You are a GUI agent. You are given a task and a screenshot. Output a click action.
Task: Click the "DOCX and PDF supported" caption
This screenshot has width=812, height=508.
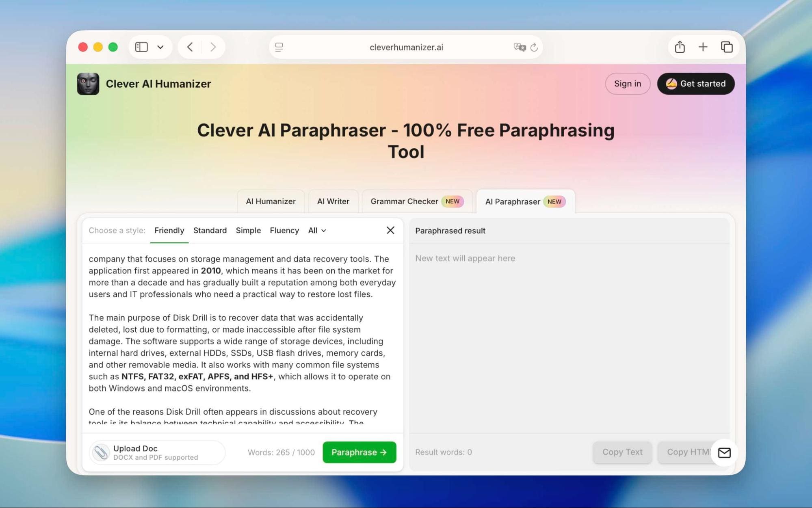(156, 457)
